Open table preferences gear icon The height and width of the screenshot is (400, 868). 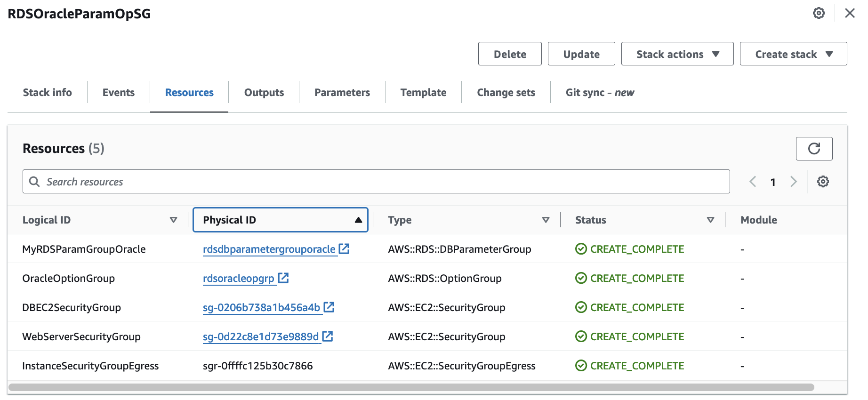pos(823,182)
